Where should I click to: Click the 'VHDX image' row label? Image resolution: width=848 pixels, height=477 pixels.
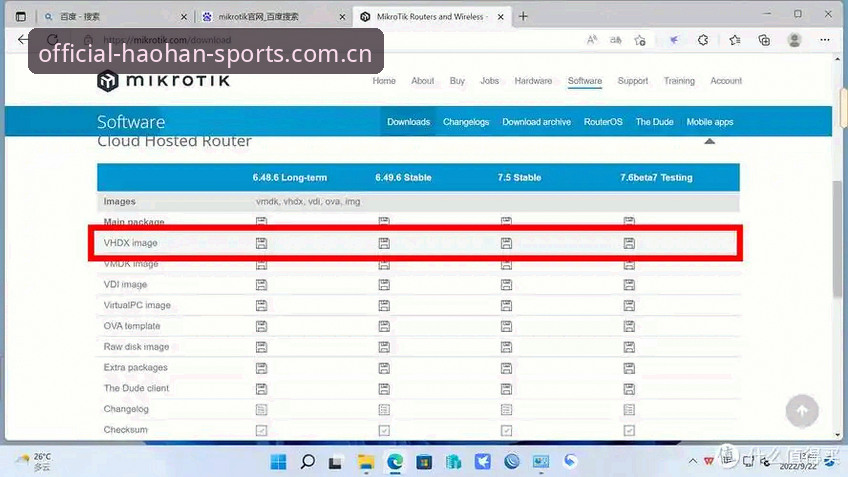[130, 243]
